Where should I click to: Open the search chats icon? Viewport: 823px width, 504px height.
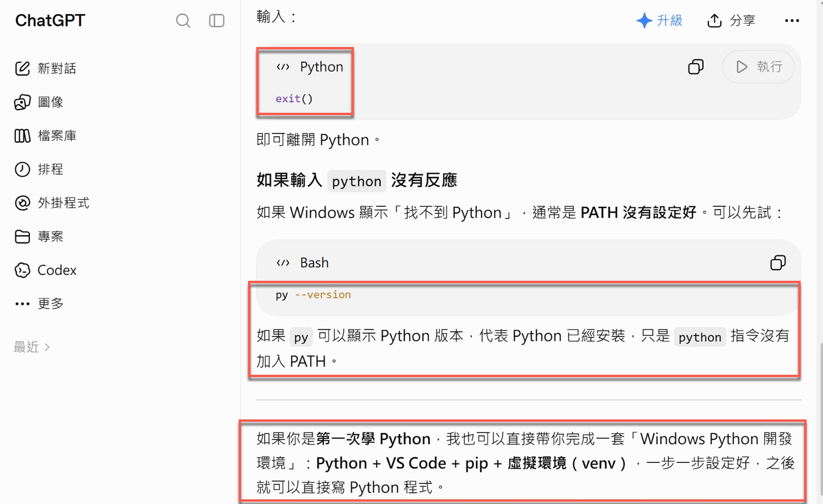point(183,21)
